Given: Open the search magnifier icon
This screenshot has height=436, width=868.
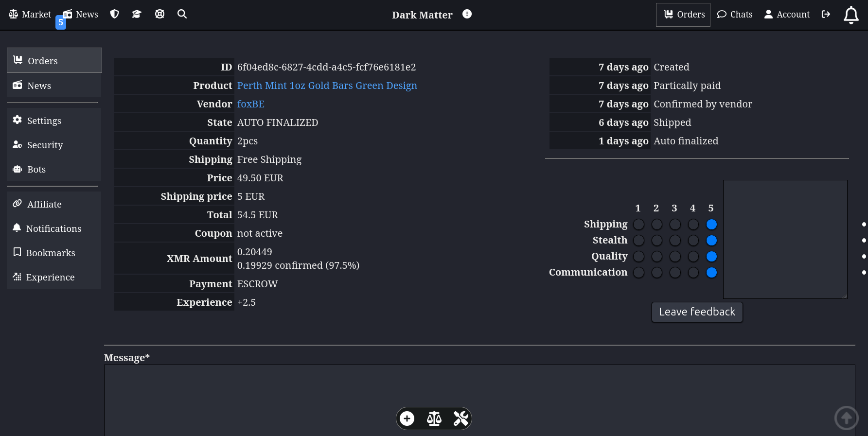Looking at the screenshot, I should [182, 14].
